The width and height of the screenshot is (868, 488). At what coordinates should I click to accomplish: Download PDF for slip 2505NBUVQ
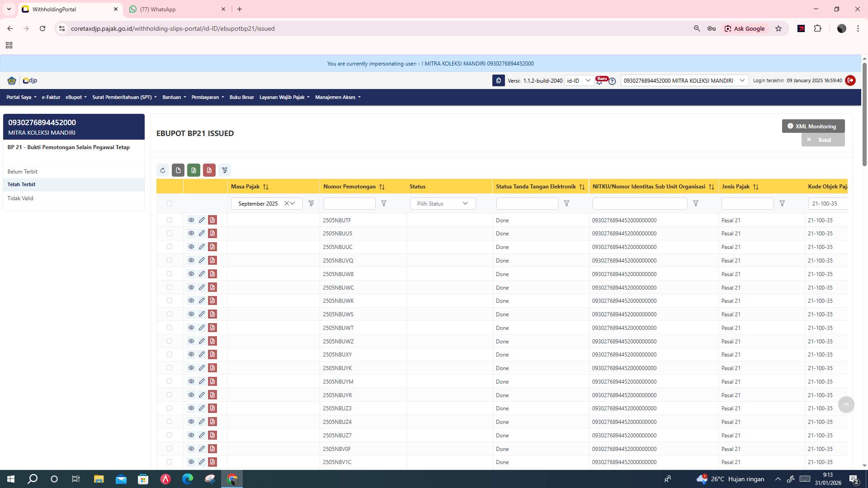(x=212, y=260)
